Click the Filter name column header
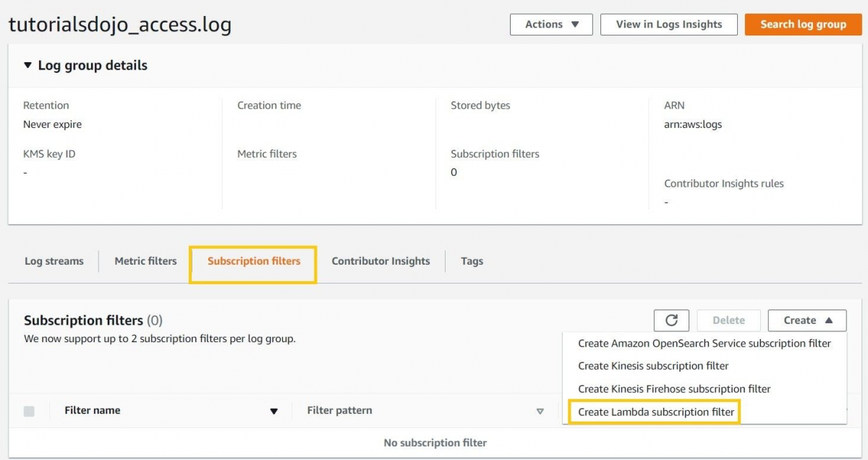The width and height of the screenshot is (868, 460). click(93, 411)
